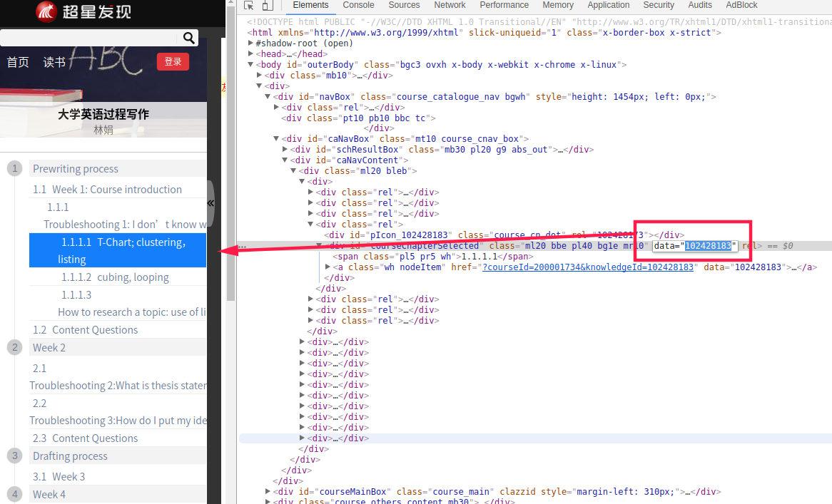The height and width of the screenshot is (504, 832).
Task: Click the author name 林娟
Action: (x=103, y=130)
